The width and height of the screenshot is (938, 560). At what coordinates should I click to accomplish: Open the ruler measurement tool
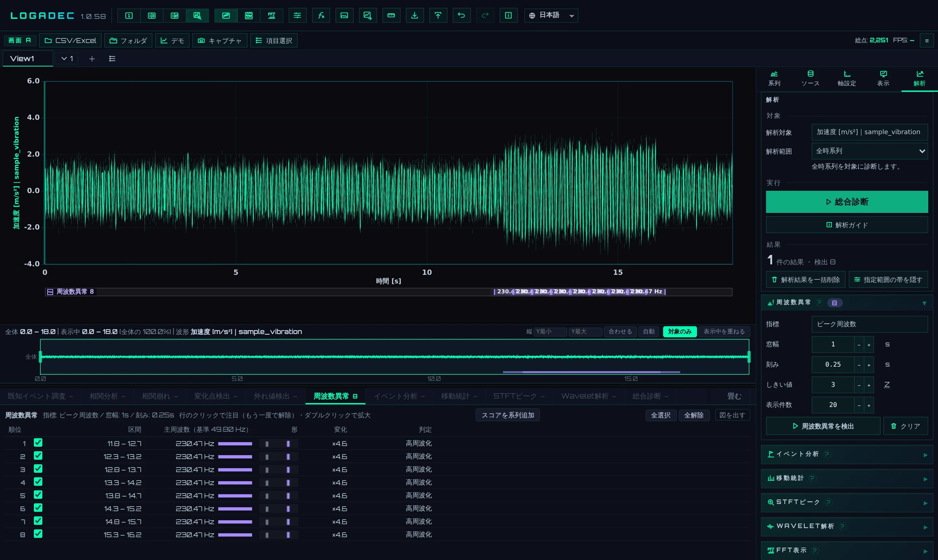click(x=391, y=16)
